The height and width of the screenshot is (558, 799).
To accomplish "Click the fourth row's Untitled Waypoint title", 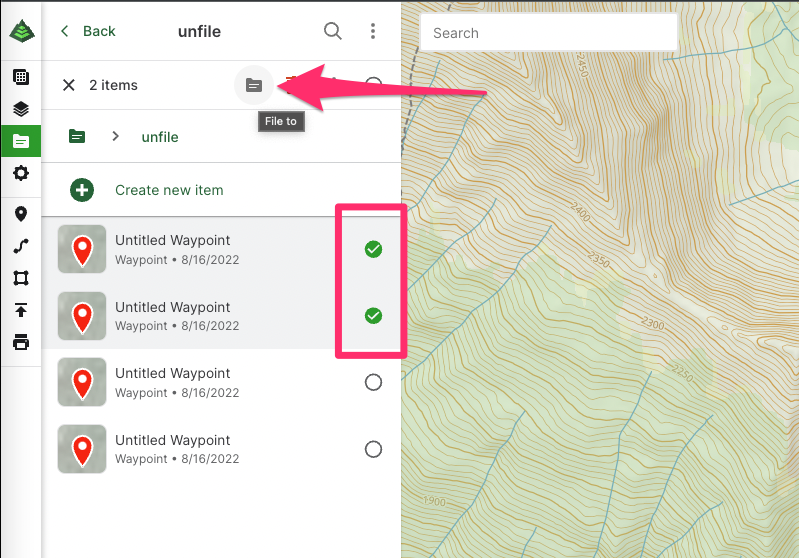I will 173,440.
